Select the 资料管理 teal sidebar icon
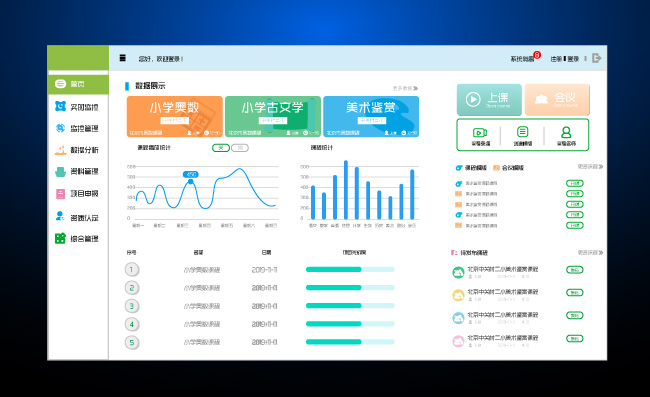The image size is (650, 397). [x=61, y=172]
